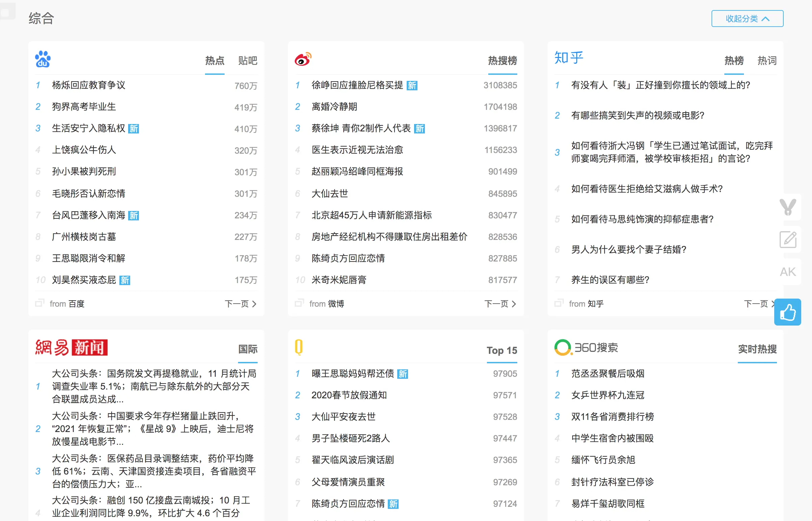Click the NetEase news logo
This screenshot has height=521, width=812.
[x=71, y=347]
